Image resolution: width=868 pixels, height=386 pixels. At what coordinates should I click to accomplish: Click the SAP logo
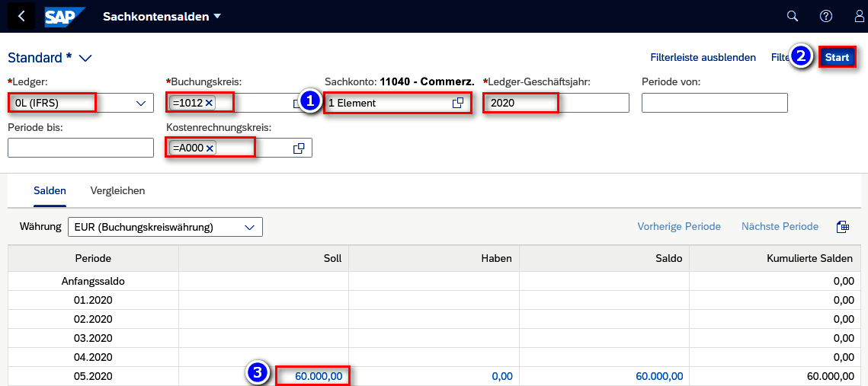point(64,16)
